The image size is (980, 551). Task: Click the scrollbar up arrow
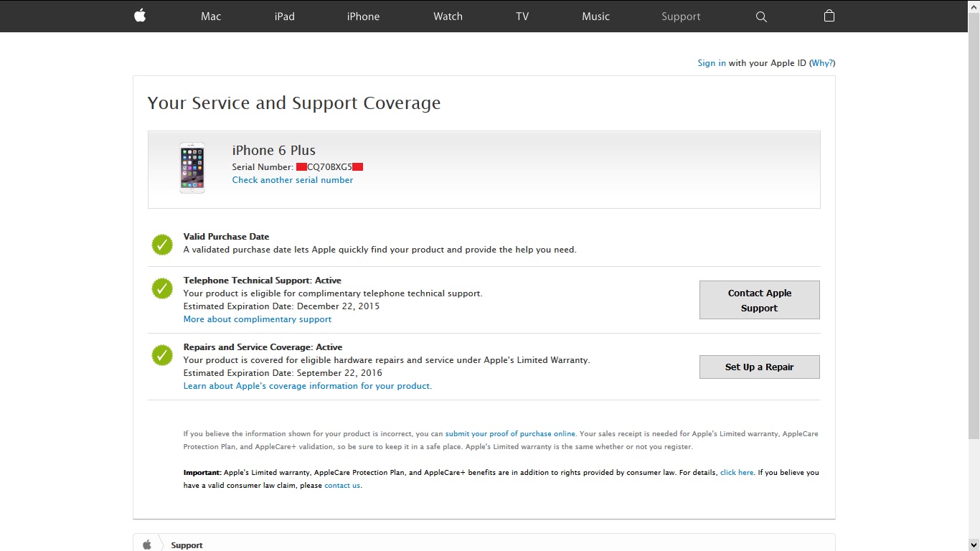[974, 6]
